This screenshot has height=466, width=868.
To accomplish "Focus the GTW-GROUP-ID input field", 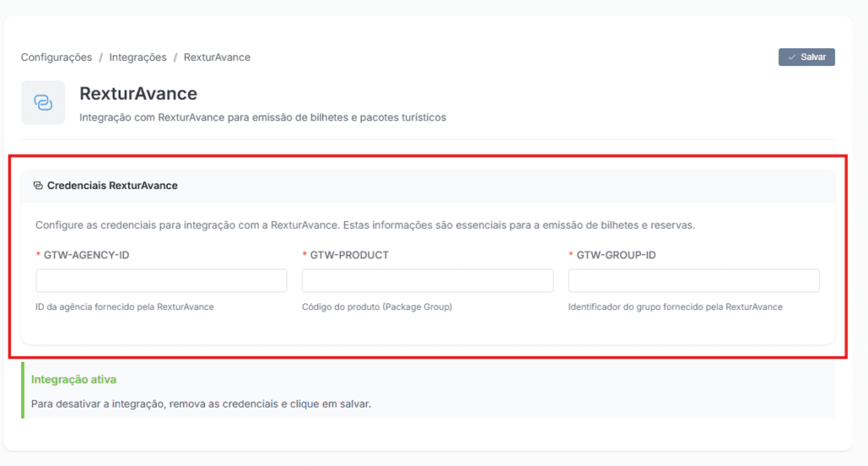I will click(x=693, y=280).
